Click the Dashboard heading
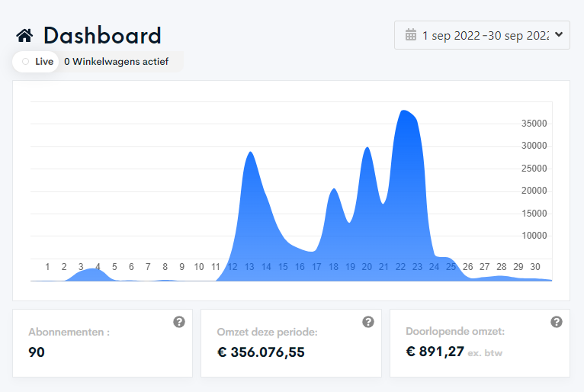The height and width of the screenshot is (392, 584). 102,36
